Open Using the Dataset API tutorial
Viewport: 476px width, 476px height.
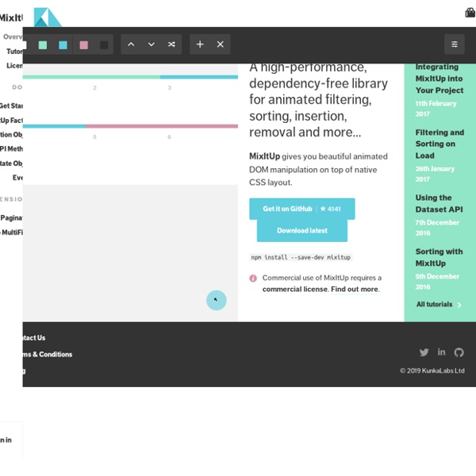point(439,204)
